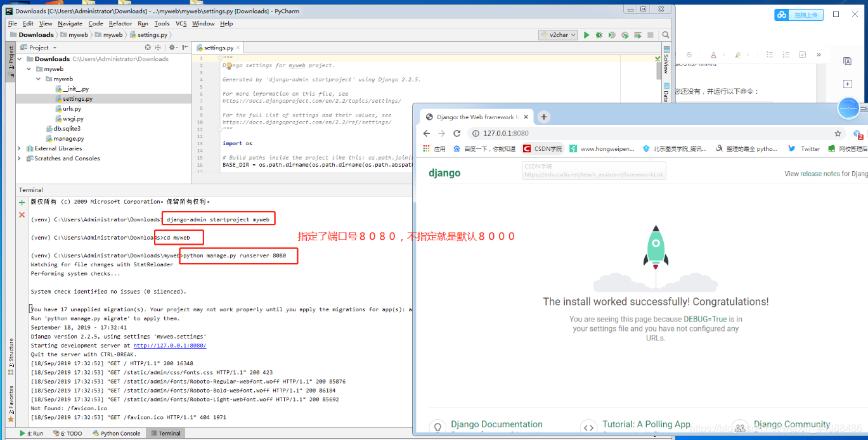The image size is (868, 440).
Task: Open the Navigate menu
Action: click(x=70, y=23)
